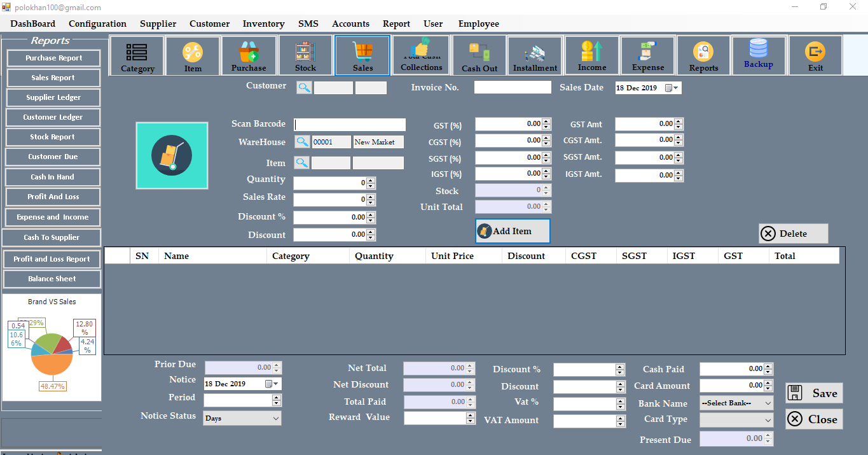Open the Report menu

396,24
